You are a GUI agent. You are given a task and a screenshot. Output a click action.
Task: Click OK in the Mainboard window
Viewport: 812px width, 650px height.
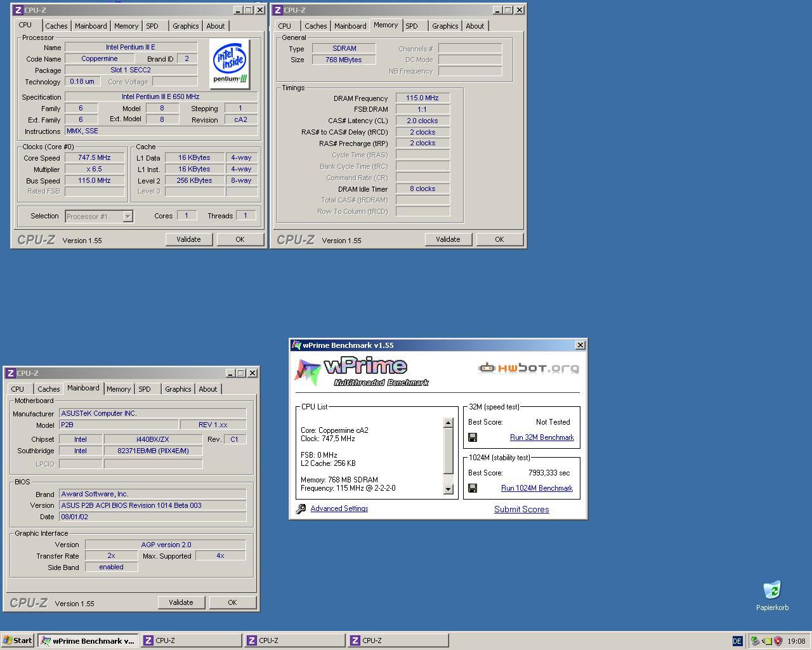click(x=232, y=602)
